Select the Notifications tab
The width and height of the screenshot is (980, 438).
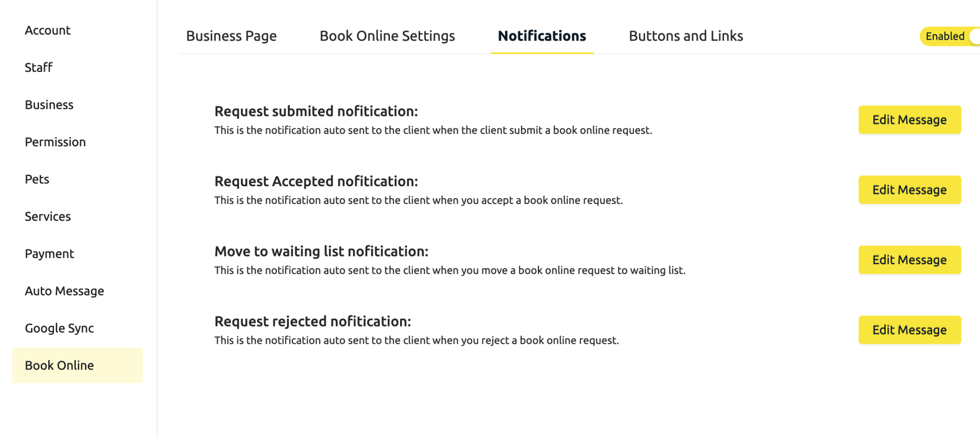click(x=541, y=35)
